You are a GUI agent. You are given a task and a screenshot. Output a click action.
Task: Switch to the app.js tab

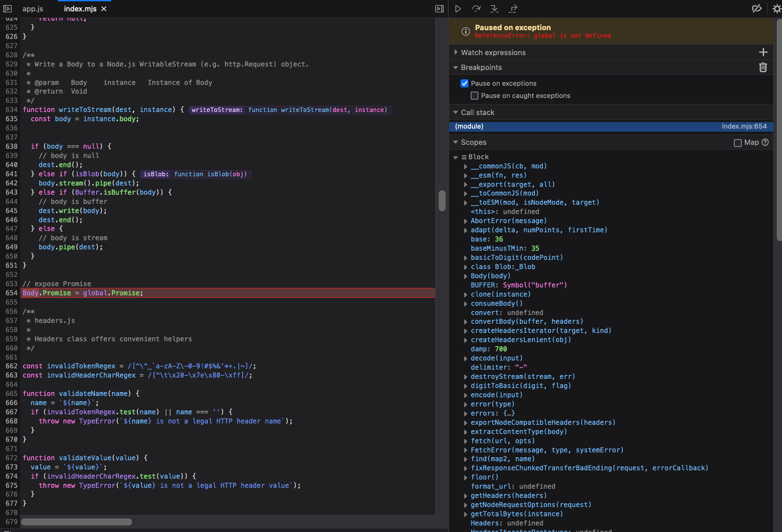pyautogui.click(x=33, y=9)
